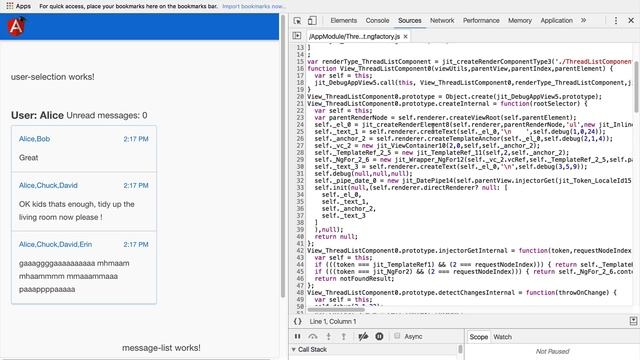Open the Memory tab

(x=520, y=20)
